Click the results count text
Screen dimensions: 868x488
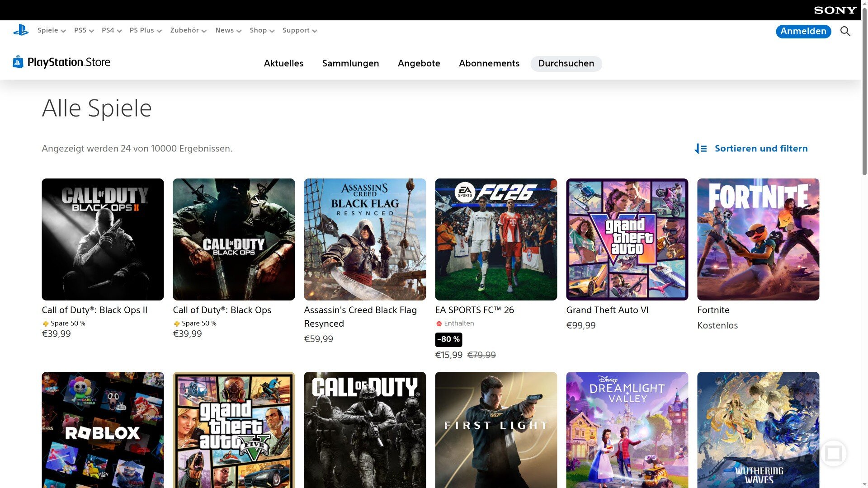pyautogui.click(x=137, y=149)
